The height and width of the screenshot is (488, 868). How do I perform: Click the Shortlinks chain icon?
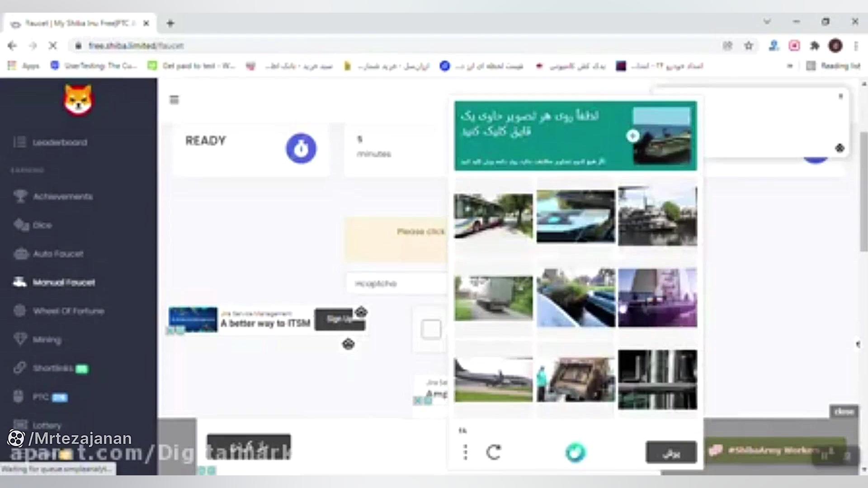(19, 367)
